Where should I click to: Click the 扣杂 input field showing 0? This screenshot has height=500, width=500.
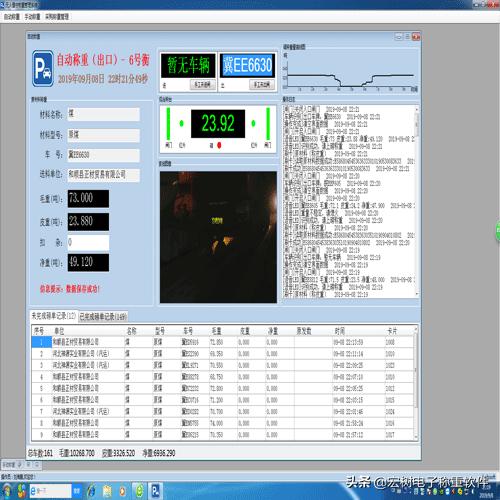88,242
